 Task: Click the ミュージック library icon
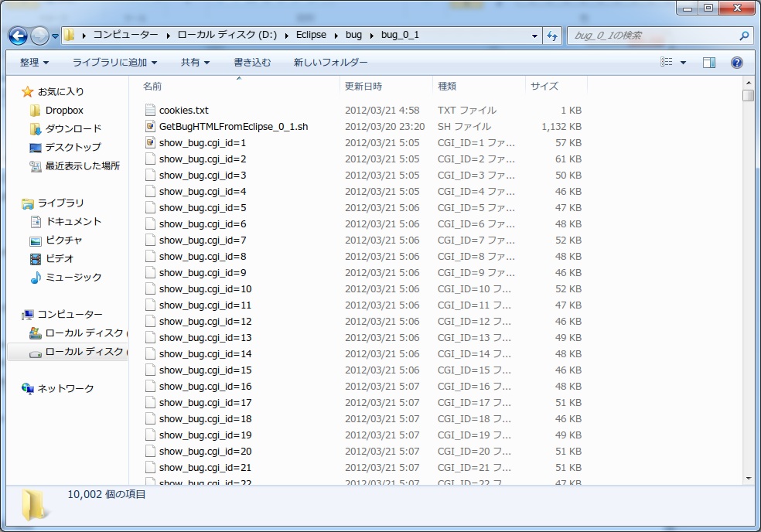pyautogui.click(x=36, y=278)
